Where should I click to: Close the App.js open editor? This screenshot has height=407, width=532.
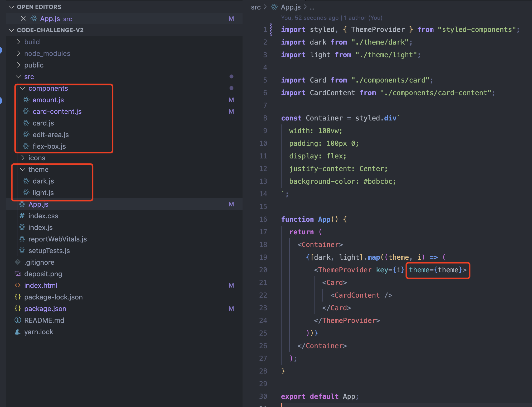23,18
